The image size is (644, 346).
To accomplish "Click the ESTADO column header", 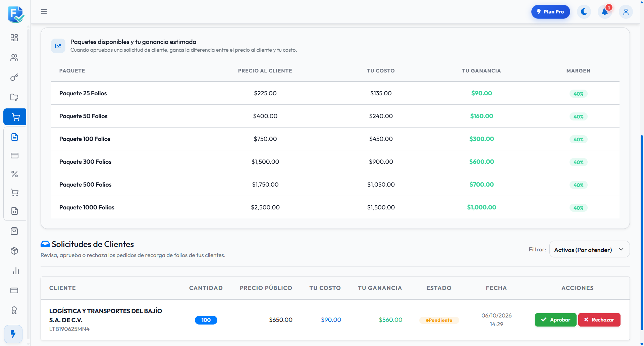I will point(439,288).
